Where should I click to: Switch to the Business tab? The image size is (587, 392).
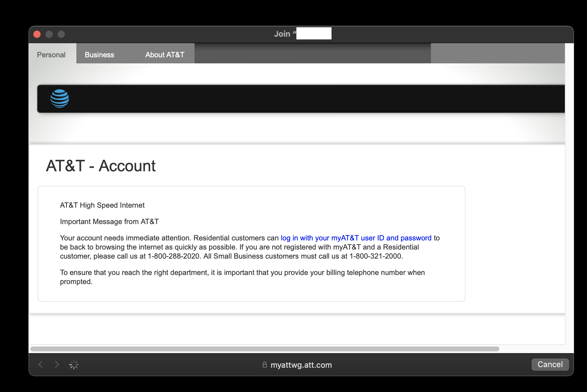pyautogui.click(x=99, y=55)
